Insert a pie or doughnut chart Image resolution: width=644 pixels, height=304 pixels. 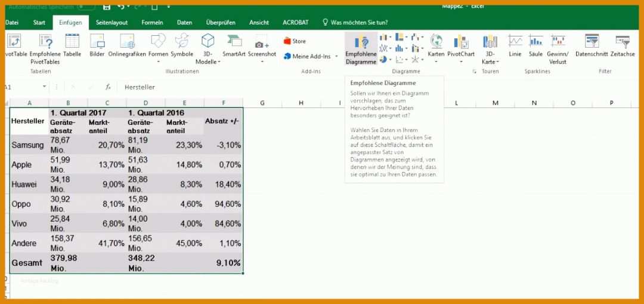[x=385, y=60]
